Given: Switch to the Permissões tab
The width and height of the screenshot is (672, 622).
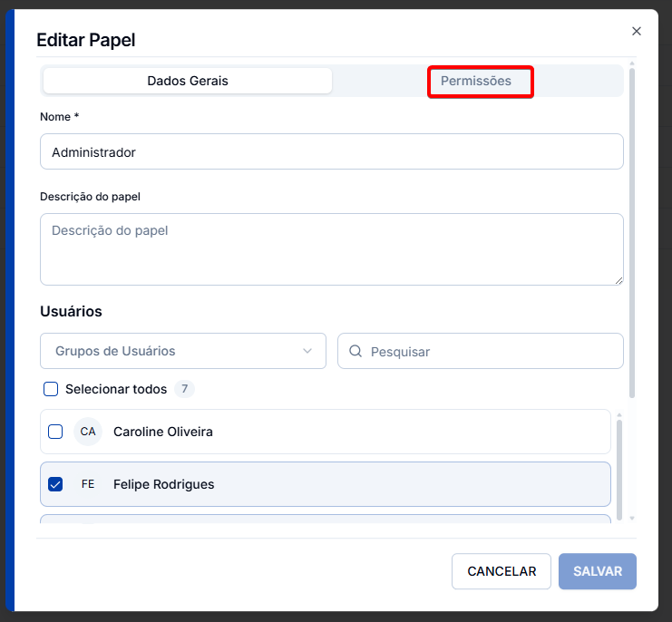Looking at the screenshot, I should point(476,81).
